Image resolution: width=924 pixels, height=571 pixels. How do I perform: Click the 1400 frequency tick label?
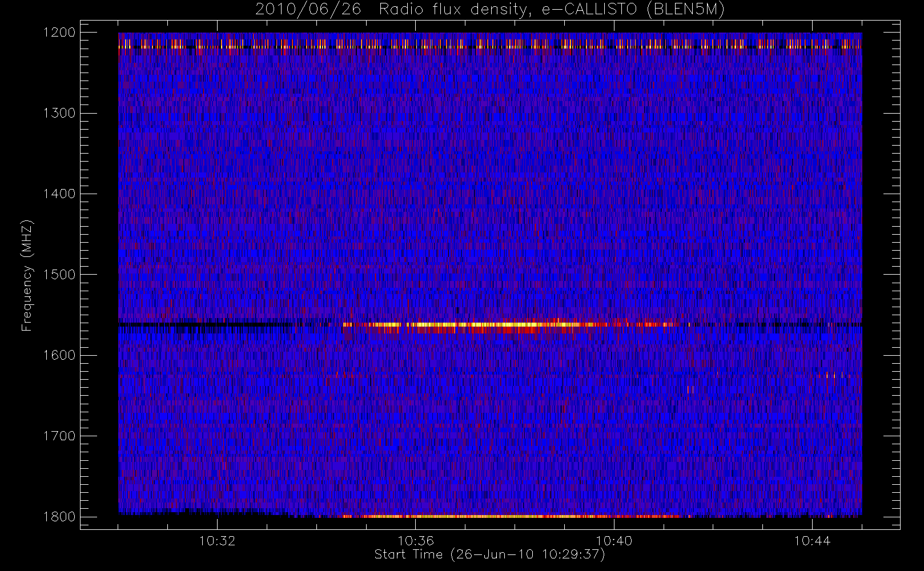(x=59, y=194)
